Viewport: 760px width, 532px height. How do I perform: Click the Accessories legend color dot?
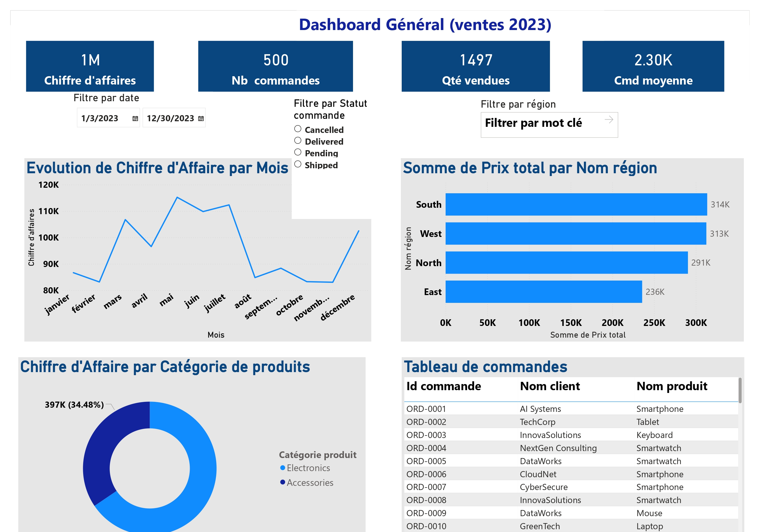point(283,482)
